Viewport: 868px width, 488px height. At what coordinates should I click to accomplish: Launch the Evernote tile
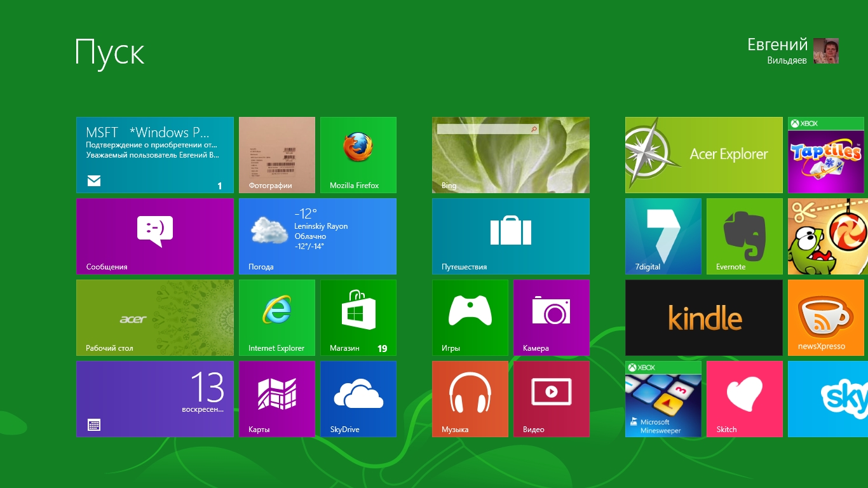745,236
